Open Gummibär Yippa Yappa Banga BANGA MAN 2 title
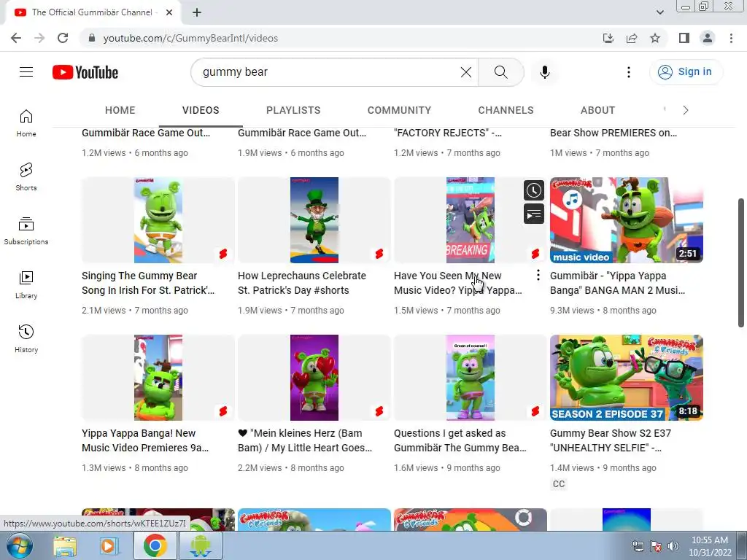 pos(617,283)
